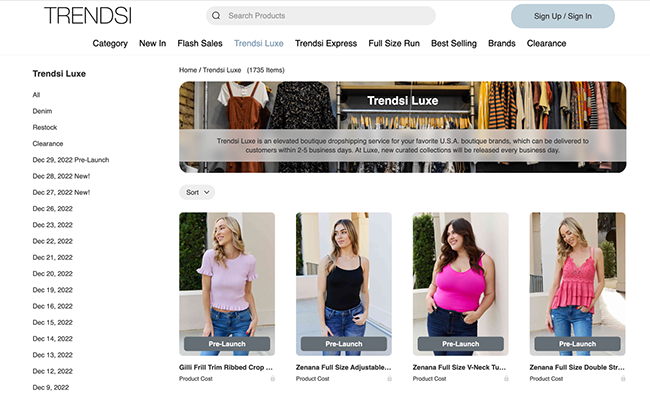Select the Dec 19, 2022 collection

(x=53, y=290)
